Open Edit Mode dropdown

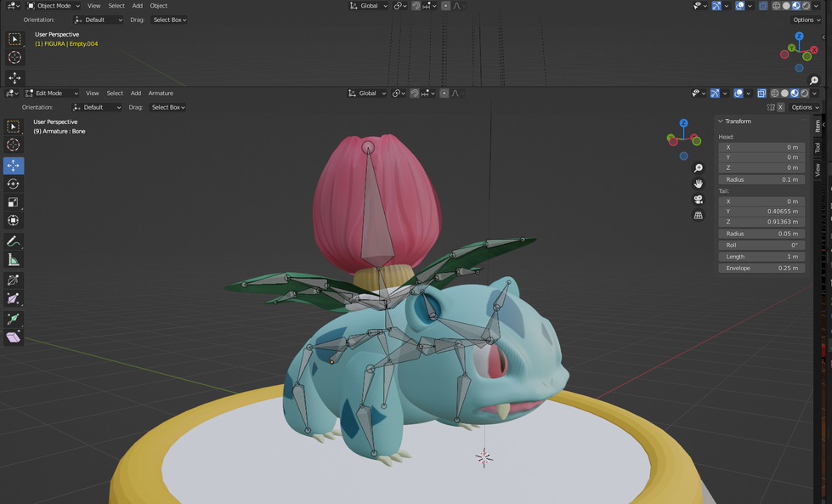pos(52,93)
